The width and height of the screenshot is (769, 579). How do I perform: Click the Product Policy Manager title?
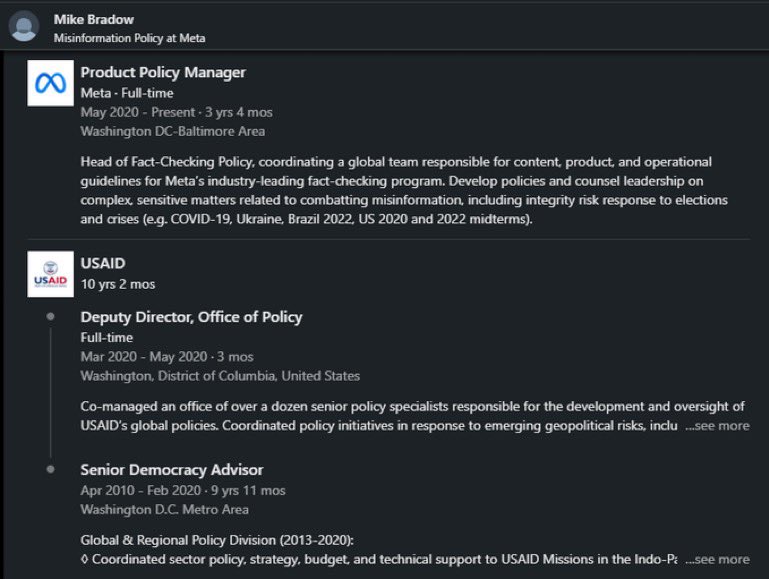point(163,72)
